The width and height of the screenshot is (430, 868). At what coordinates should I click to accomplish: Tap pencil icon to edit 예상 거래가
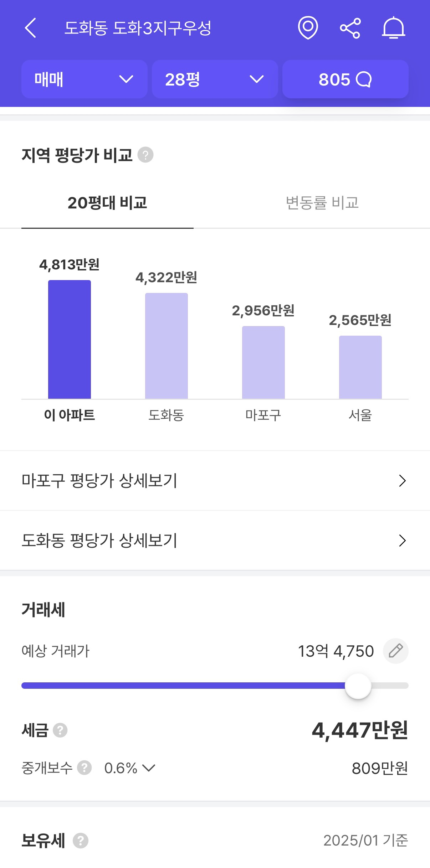pyautogui.click(x=395, y=651)
